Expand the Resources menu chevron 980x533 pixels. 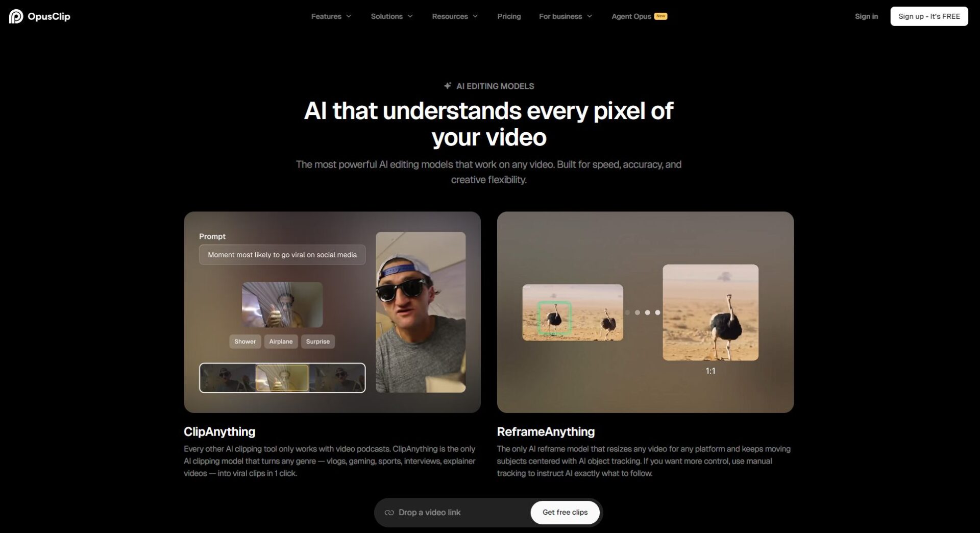(x=475, y=16)
